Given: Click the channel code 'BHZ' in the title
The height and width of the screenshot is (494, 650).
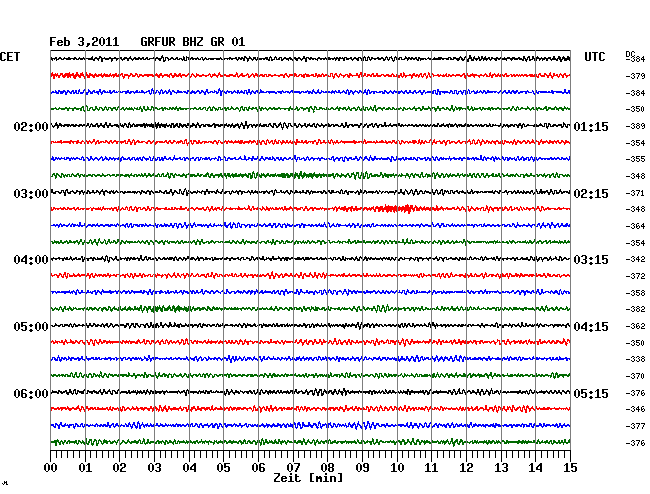Looking at the screenshot, I should coord(193,42).
